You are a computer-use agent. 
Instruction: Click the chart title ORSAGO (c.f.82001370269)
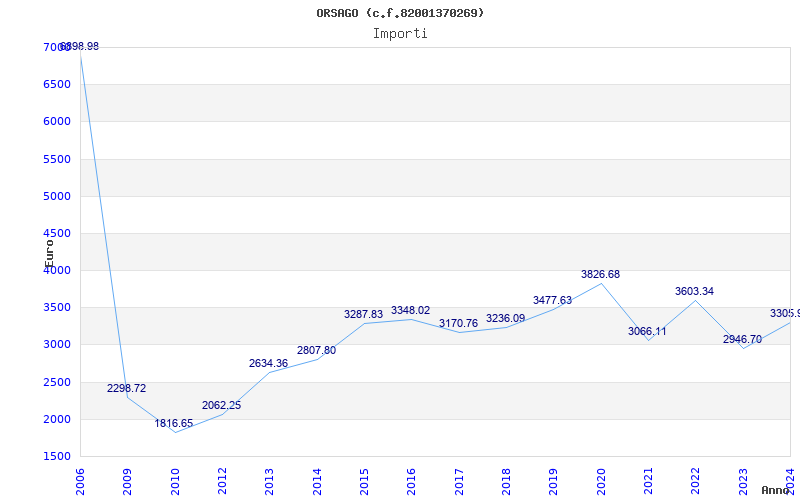400,13
